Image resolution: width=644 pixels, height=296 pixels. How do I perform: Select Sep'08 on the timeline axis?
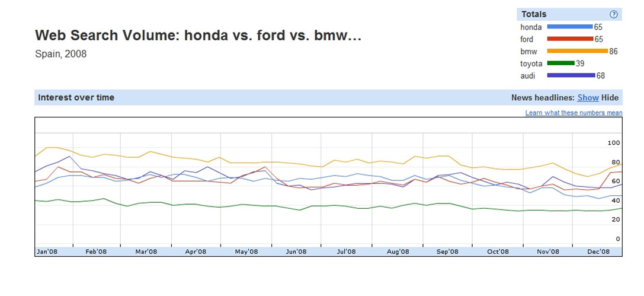[x=447, y=252]
